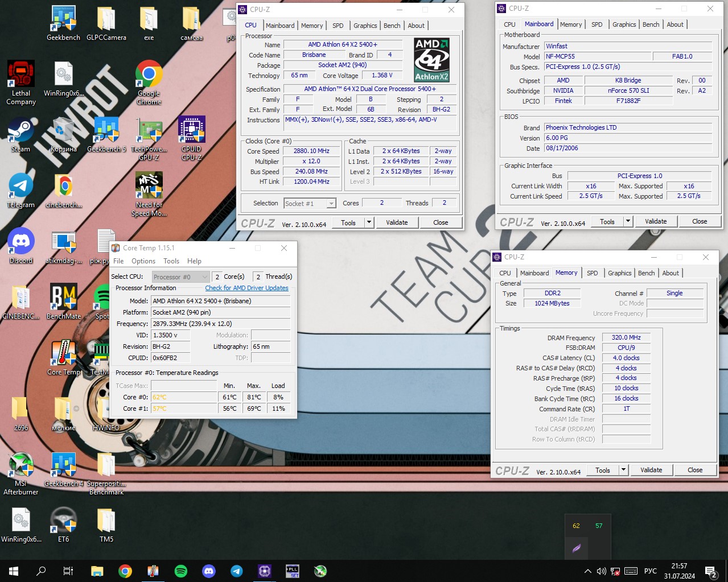Open About tab in Memory CPU-Z window
This screenshot has width=728, height=582.
click(671, 273)
